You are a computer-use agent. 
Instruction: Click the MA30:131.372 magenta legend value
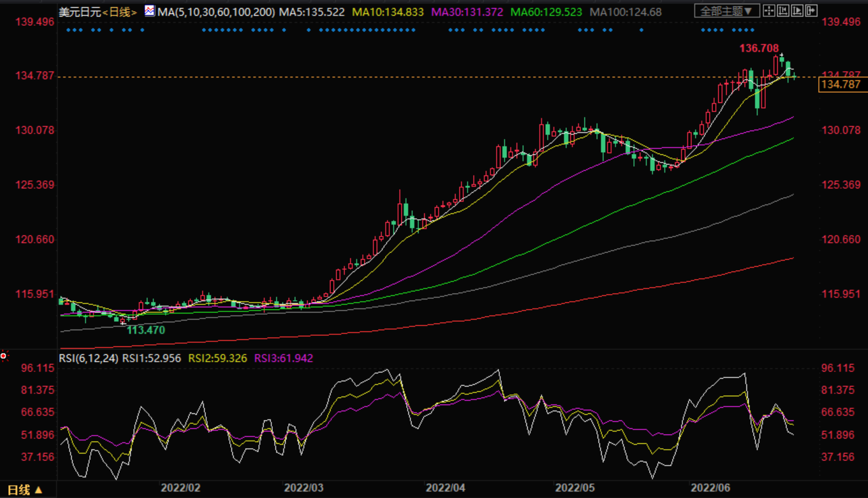point(467,12)
